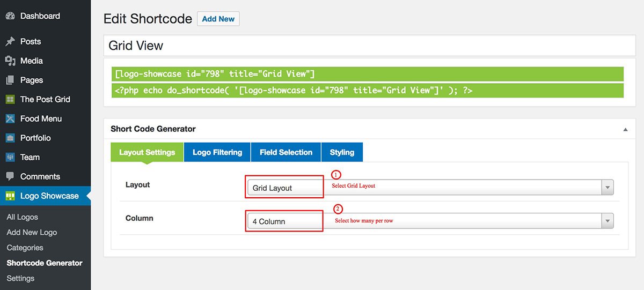Select the PHP do_shortcode snippet

coord(368,91)
